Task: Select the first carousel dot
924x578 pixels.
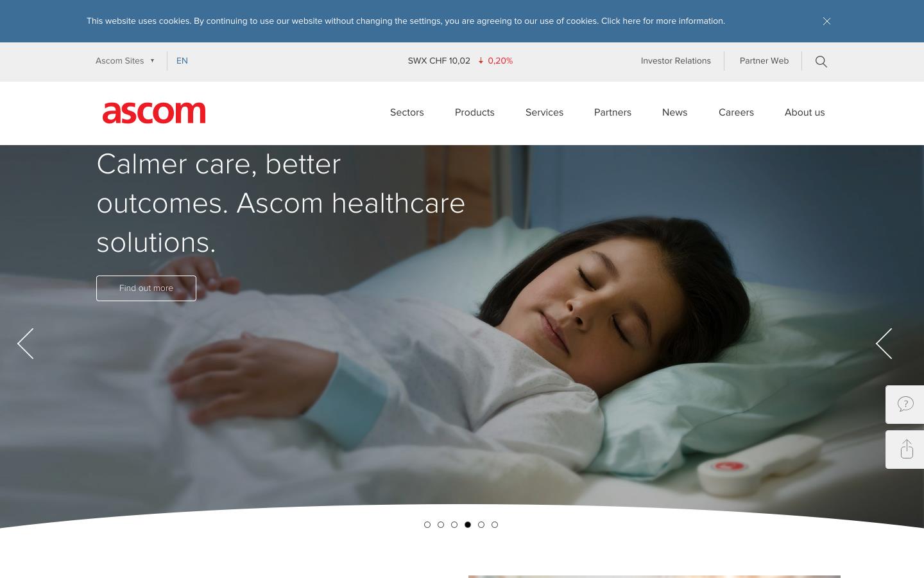Action: [427, 525]
